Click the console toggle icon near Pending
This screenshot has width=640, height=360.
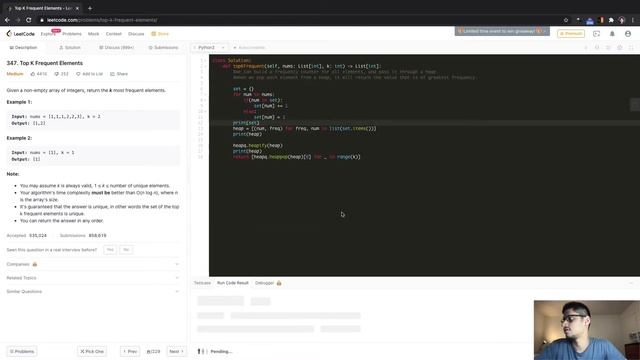201,351
